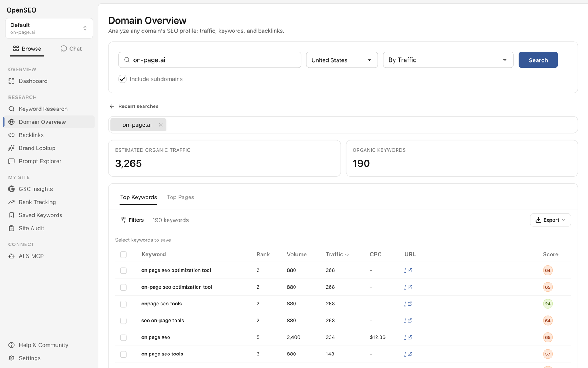
Task: Select checkbox for on page seo tools
Action: [123, 354]
